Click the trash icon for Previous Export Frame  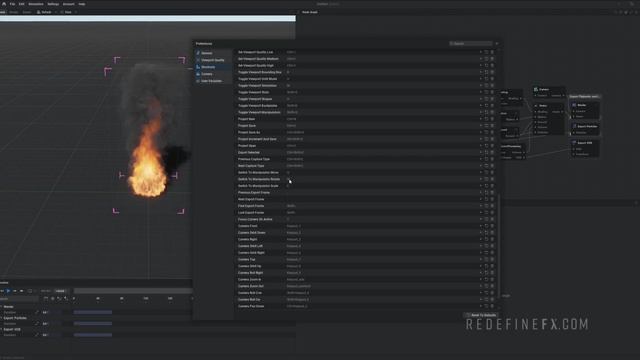[492, 193]
